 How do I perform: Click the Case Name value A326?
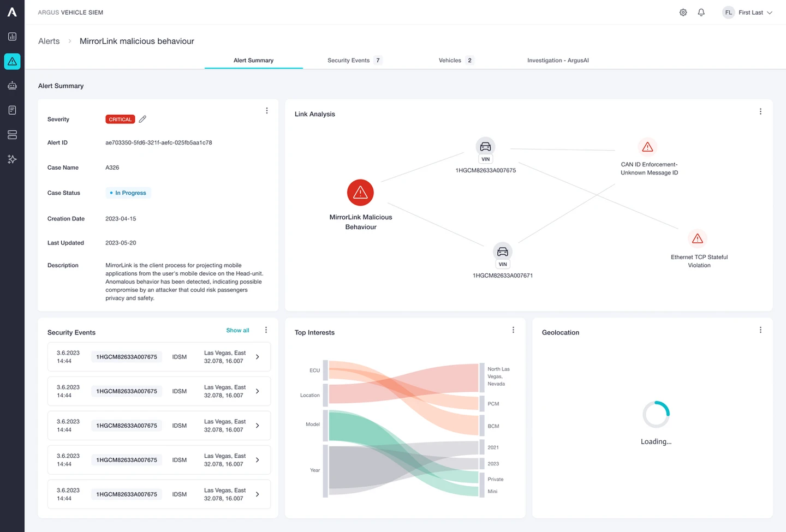(112, 168)
